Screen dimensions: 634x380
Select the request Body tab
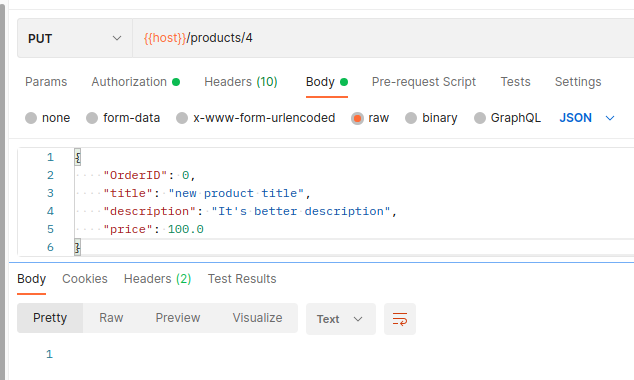327,82
